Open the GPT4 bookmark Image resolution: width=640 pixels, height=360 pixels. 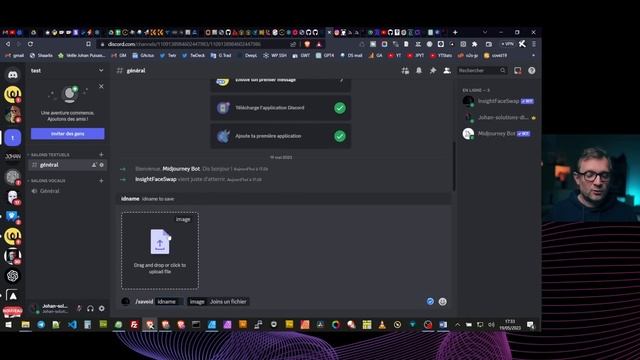[325, 55]
